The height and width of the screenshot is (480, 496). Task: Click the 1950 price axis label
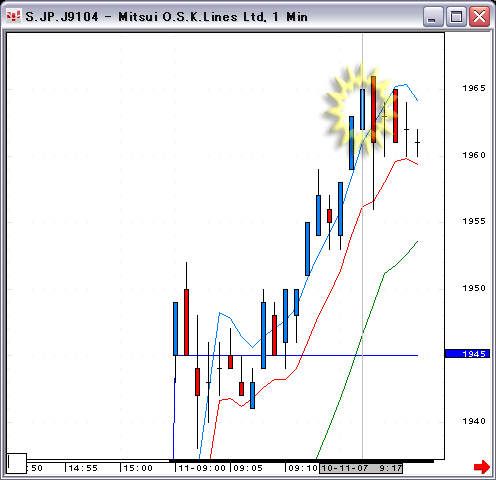point(474,288)
